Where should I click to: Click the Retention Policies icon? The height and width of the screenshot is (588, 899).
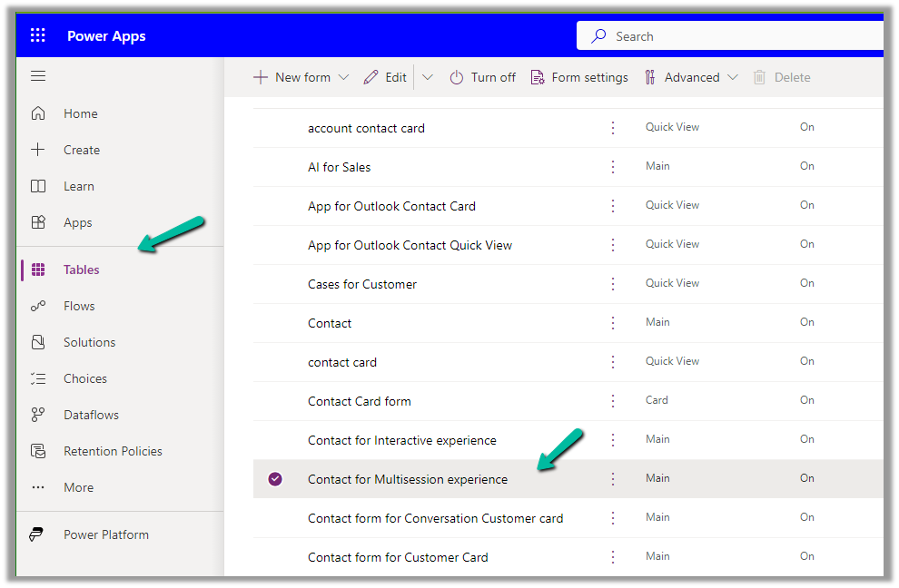coord(38,451)
